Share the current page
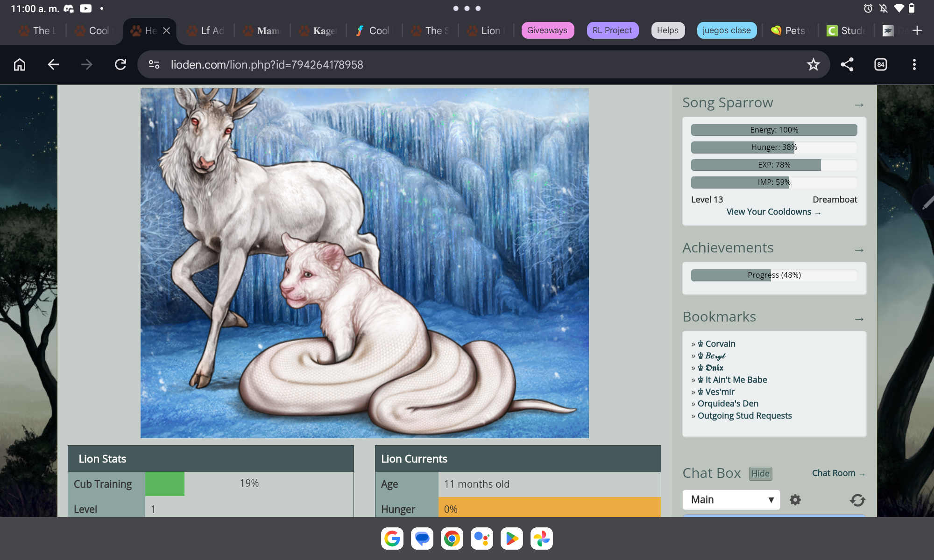This screenshot has height=560, width=934. coord(847,64)
